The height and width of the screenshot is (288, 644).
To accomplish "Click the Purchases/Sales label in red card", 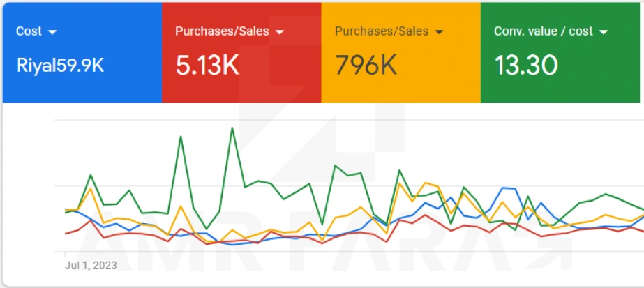I will click(222, 31).
